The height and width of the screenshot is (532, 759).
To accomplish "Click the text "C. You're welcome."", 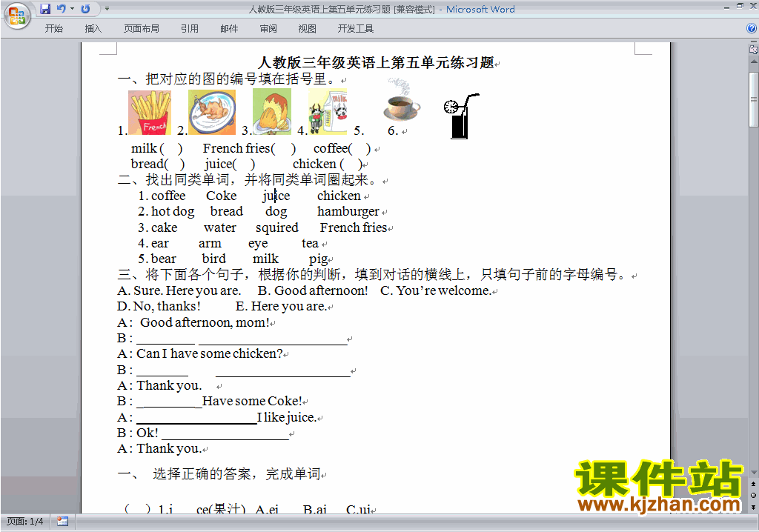I will click(436, 290).
